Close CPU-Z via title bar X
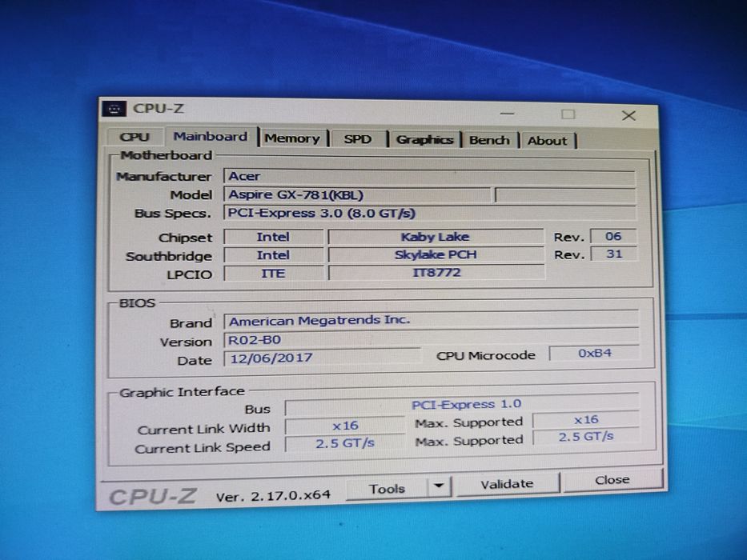The width and height of the screenshot is (747, 560). (x=629, y=116)
